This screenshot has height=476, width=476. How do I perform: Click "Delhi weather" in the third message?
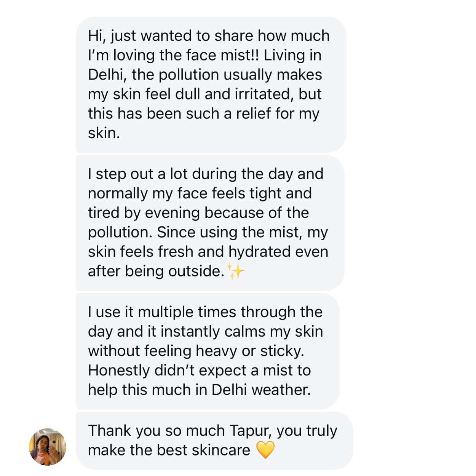(261, 390)
